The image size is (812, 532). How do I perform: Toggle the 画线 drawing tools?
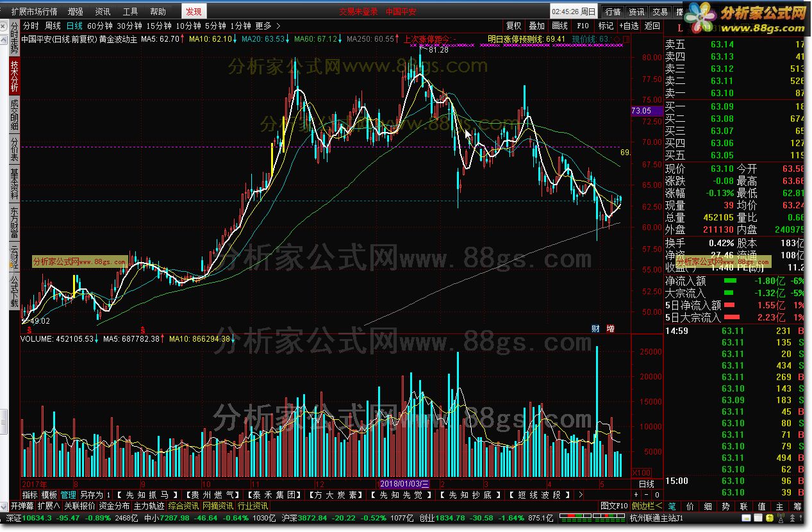[x=559, y=26]
